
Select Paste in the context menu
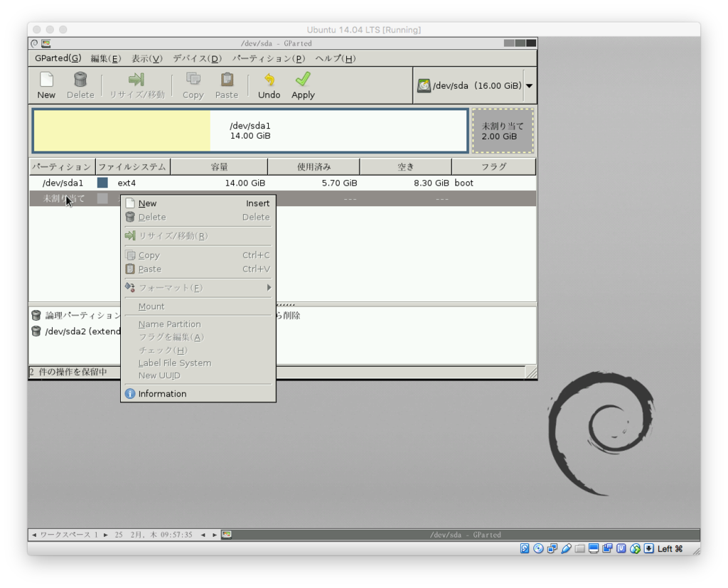pyautogui.click(x=198, y=269)
